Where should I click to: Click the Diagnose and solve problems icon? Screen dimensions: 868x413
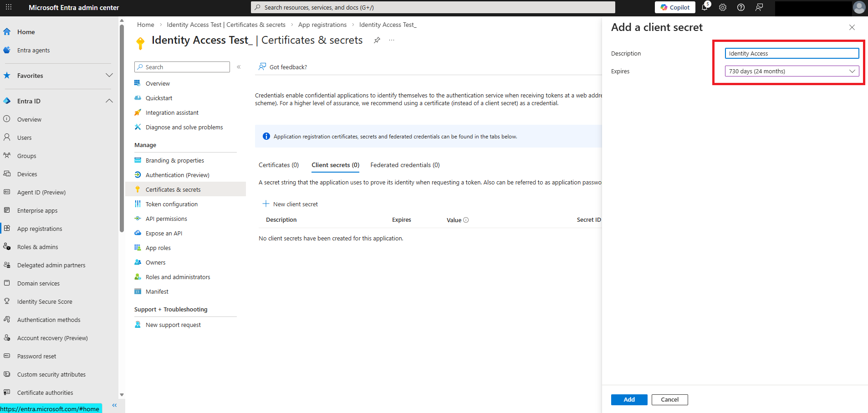(138, 127)
